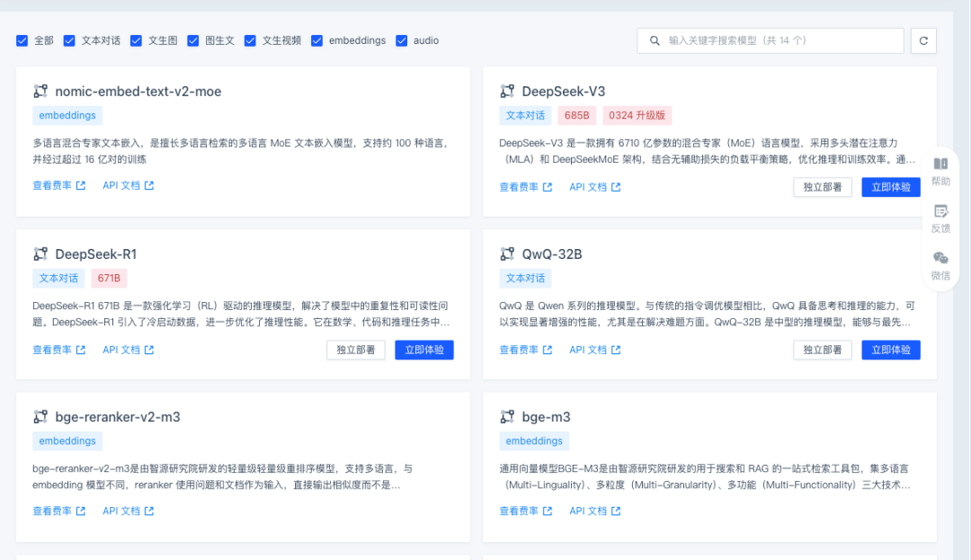Click 立即体验 for DeepSeek-V3
Screen dimensions: 971x560
891,187
